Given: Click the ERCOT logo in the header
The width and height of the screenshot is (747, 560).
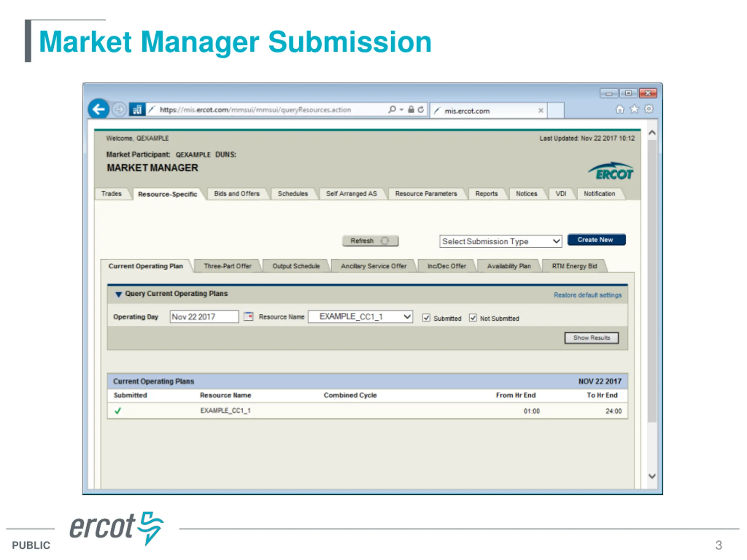Looking at the screenshot, I should tap(610, 171).
